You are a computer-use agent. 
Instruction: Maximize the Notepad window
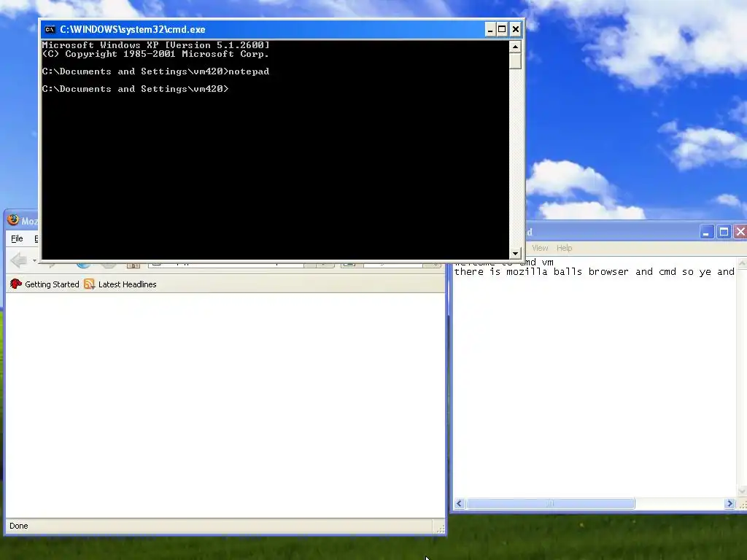click(724, 232)
